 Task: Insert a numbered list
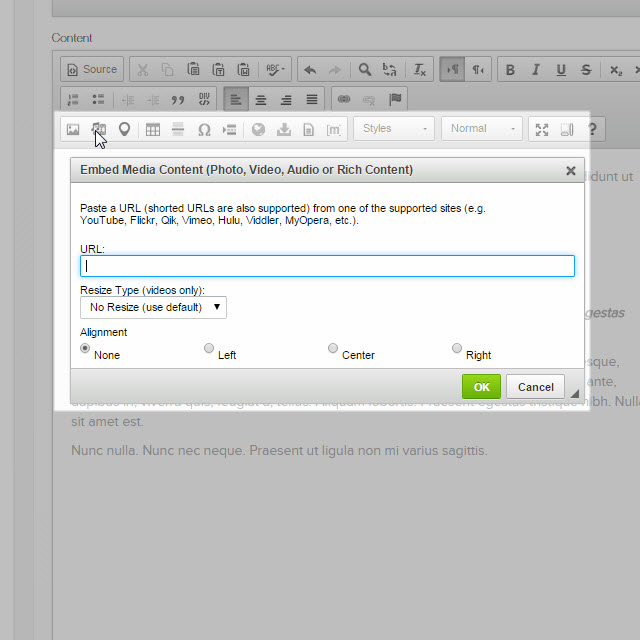pyautogui.click(x=73, y=99)
